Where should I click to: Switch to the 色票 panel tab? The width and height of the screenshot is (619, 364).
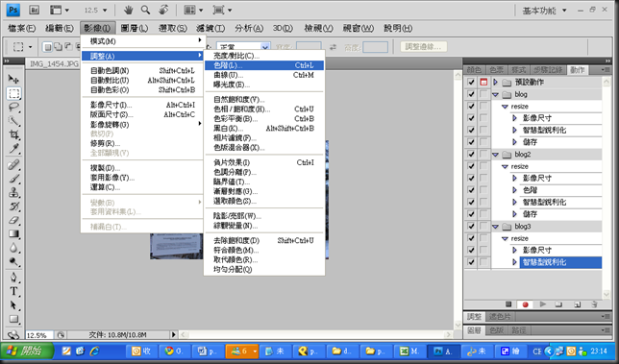coord(497,70)
